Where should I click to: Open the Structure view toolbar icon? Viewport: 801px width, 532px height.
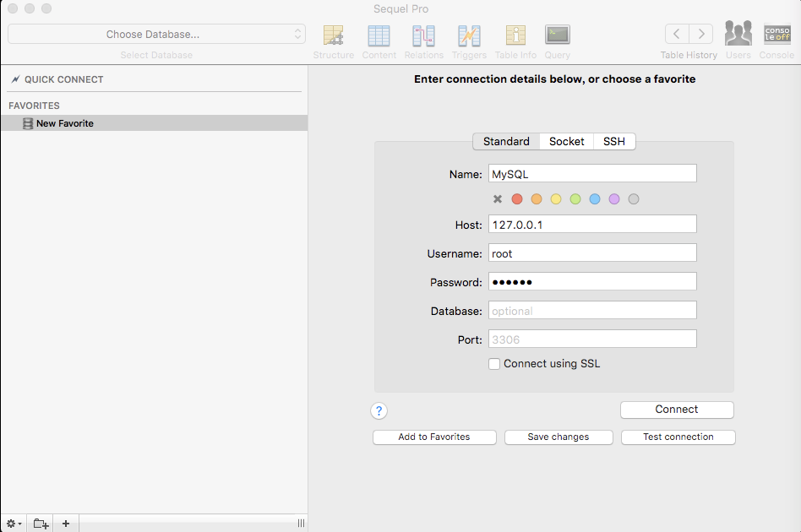(334, 35)
